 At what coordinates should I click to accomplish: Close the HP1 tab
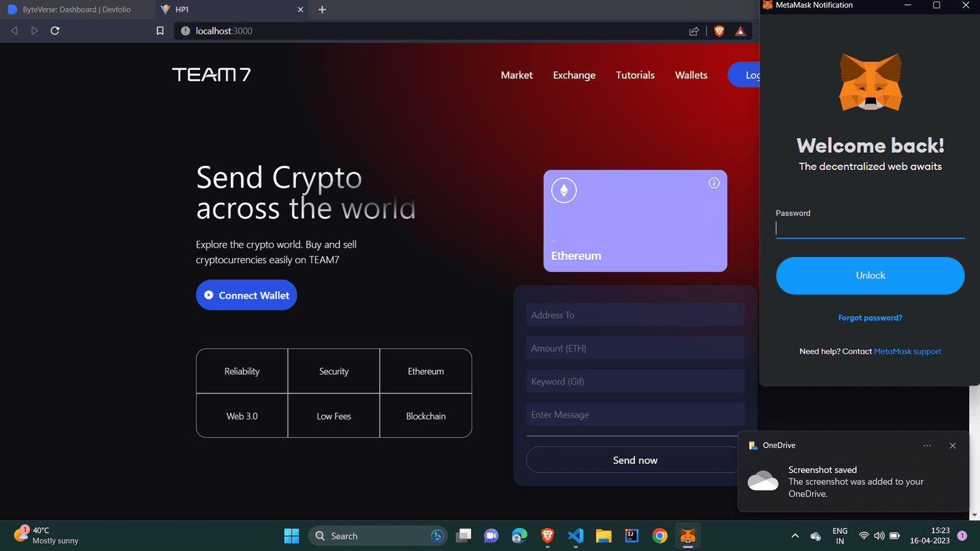[x=301, y=10]
